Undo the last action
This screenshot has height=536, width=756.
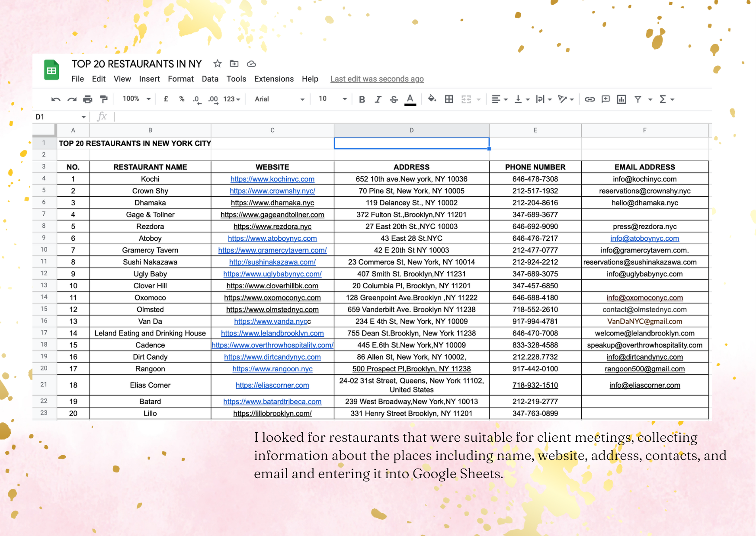(56, 99)
